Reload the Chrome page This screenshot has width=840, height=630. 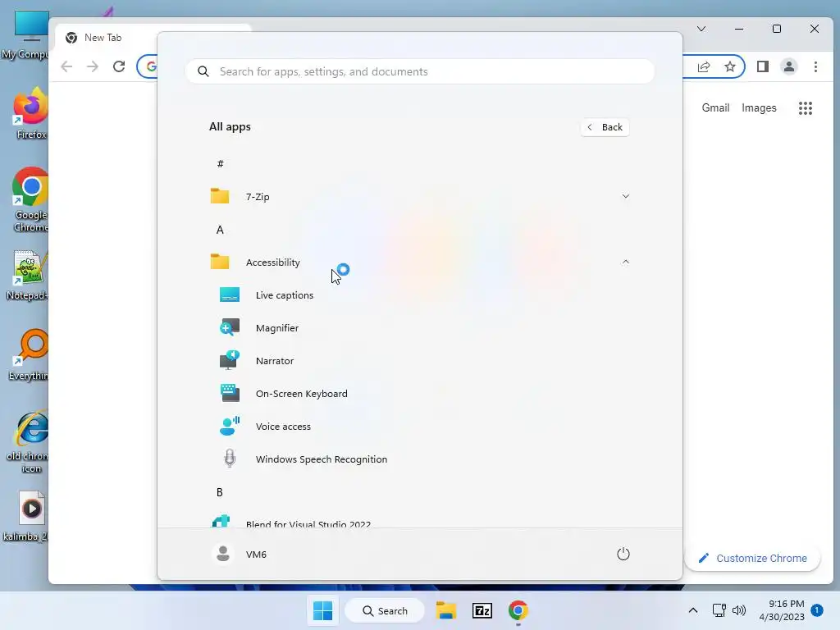click(119, 66)
